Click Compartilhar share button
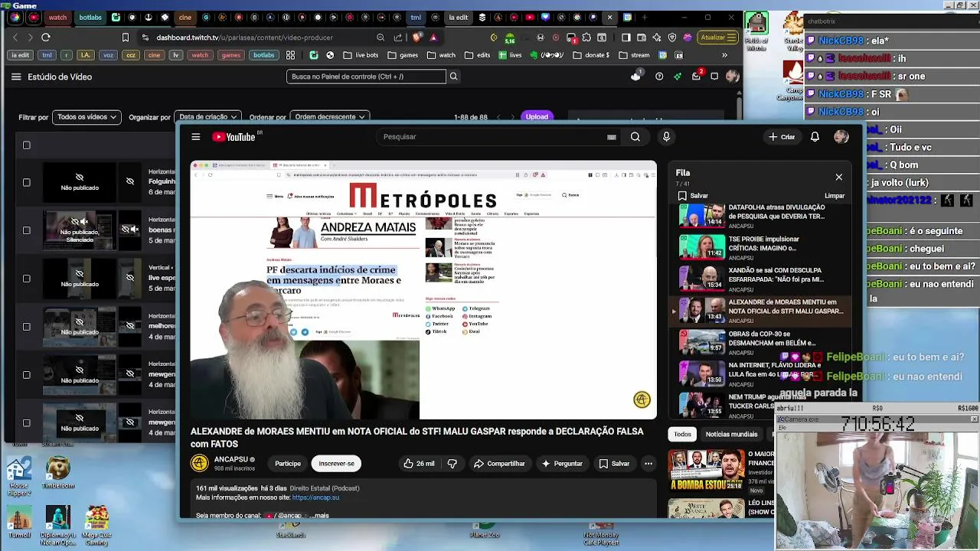The image size is (980, 551). [x=499, y=464]
